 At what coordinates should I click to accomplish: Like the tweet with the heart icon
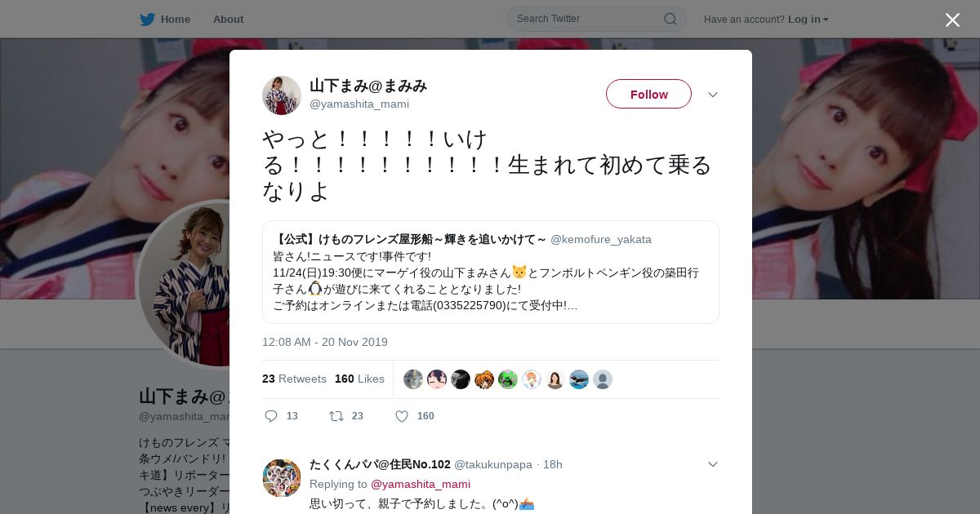pos(402,416)
